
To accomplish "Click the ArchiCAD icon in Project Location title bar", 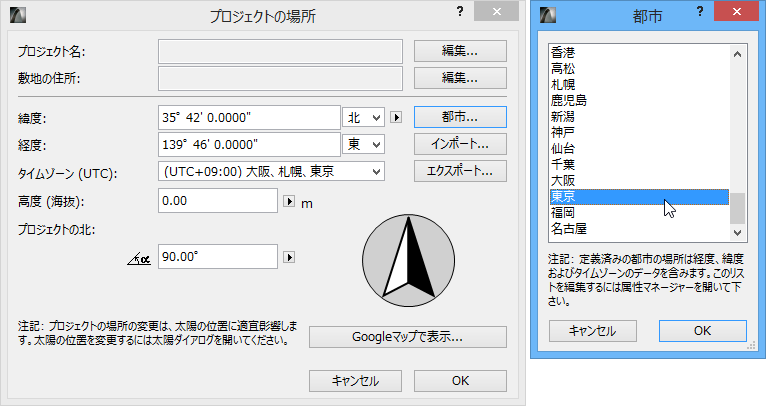I will pos(18,15).
